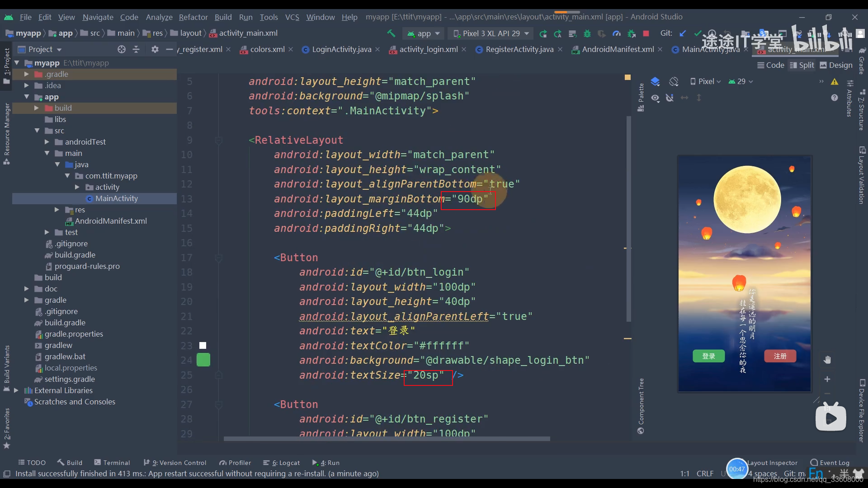The width and height of the screenshot is (868, 488).
Task: Click orientation rotate icon in preview
Action: (674, 81)
